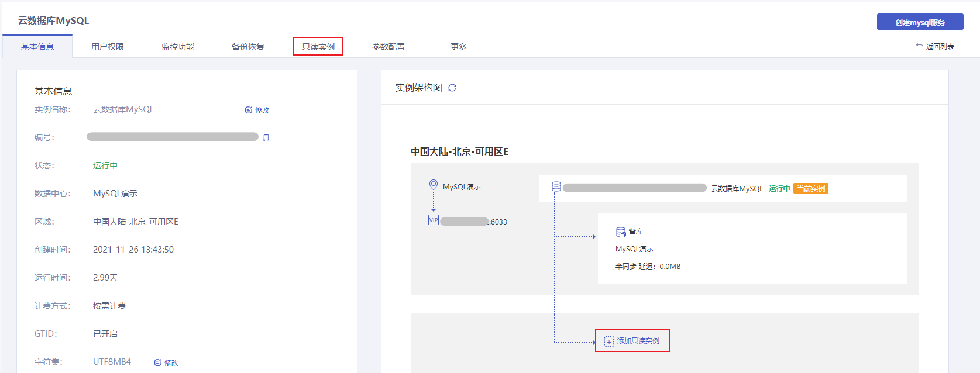Screen dimensions: 980x373
Task: Click the plus icon of 添加只读实例
Action: [609, 341]
